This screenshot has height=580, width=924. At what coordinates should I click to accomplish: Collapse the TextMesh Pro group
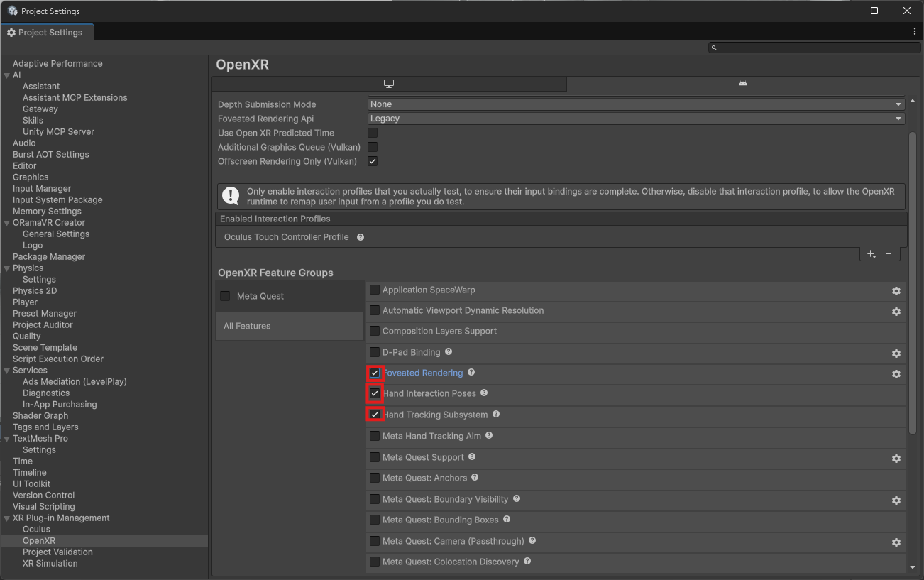[x=7, y=438]
